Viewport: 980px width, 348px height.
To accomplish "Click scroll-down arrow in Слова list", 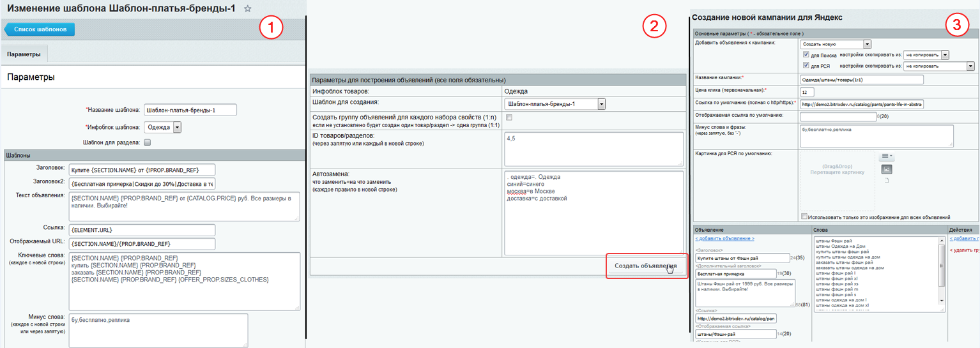I will [942, 299].
